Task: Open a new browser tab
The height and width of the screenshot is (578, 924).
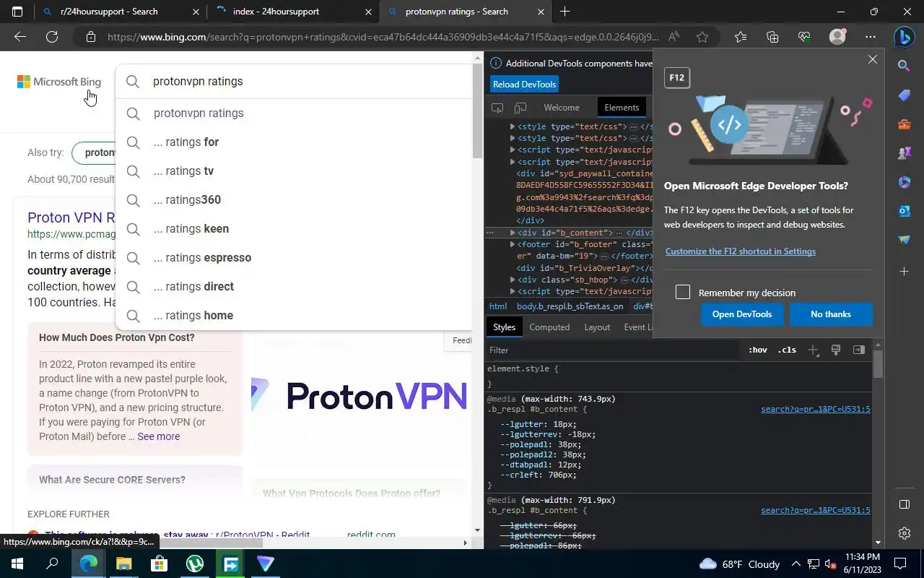Action: [565, 12]
